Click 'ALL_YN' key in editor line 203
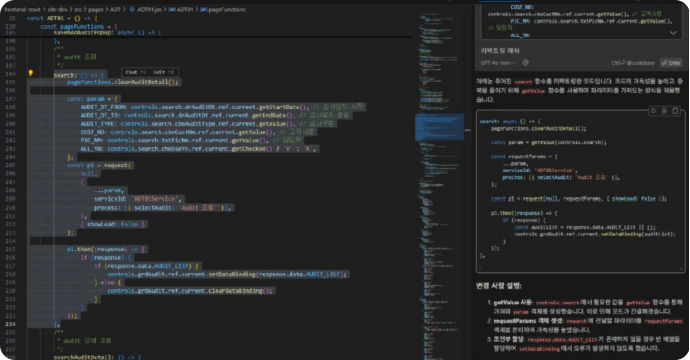 pos(92,149)
